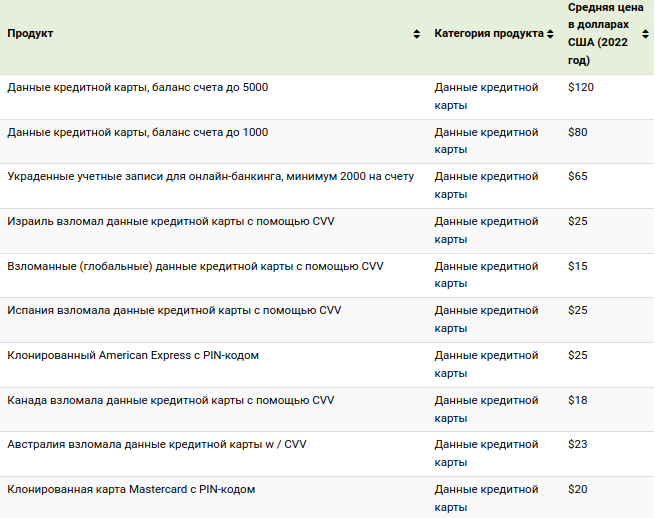Sort table by Продукт column arrows

tap(416, 34)
